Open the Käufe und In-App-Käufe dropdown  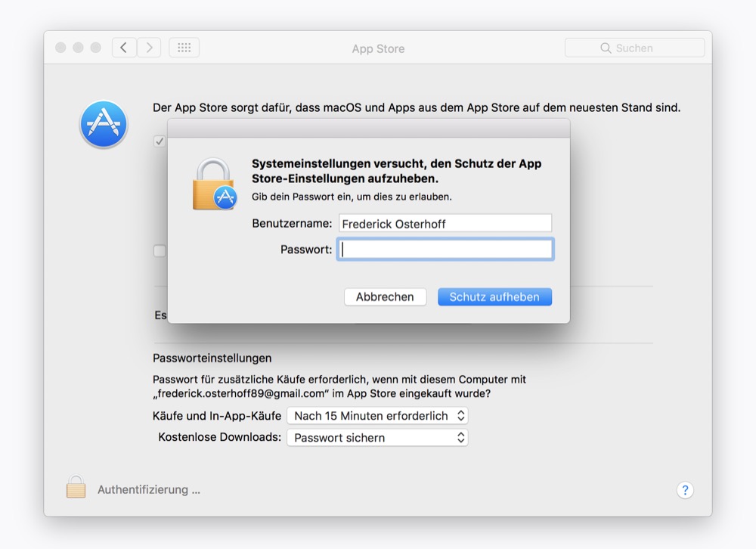(377, 416)
